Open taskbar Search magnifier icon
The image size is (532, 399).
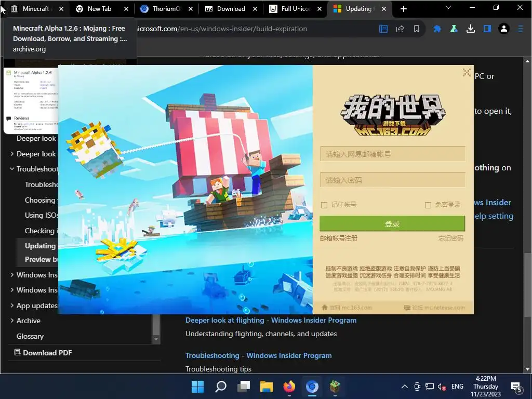221,387
